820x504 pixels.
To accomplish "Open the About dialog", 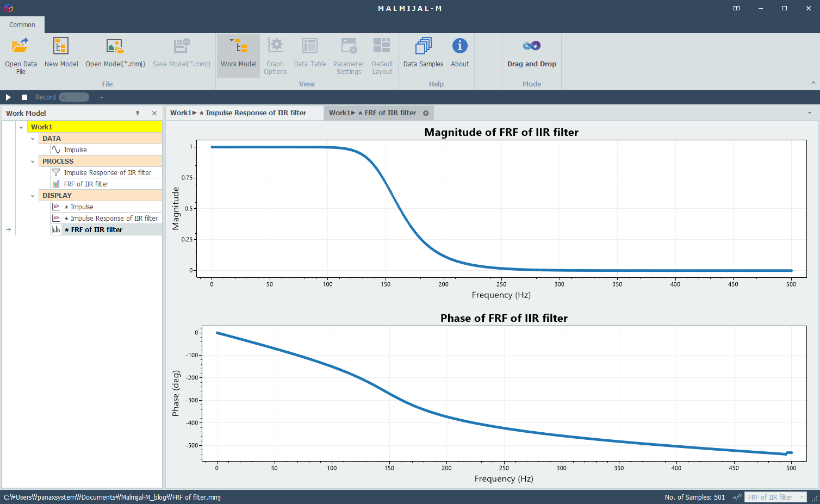I will (459, 53).
